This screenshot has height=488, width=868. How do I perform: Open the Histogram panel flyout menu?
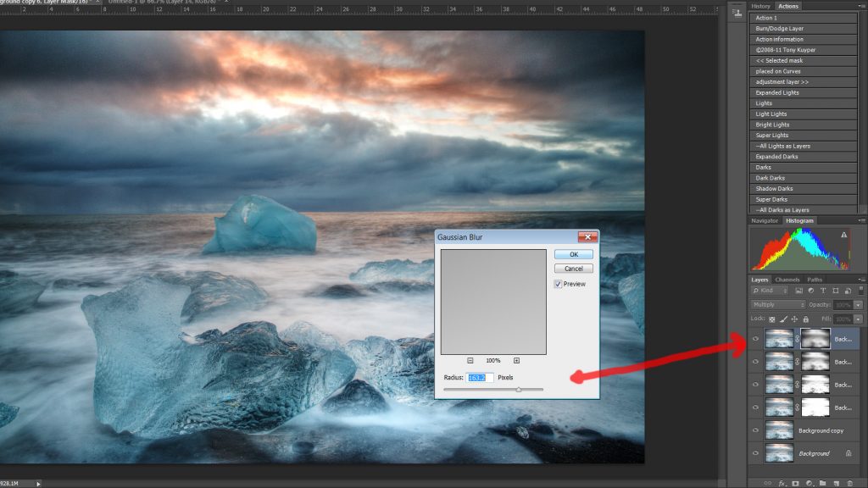coord(862,220)
